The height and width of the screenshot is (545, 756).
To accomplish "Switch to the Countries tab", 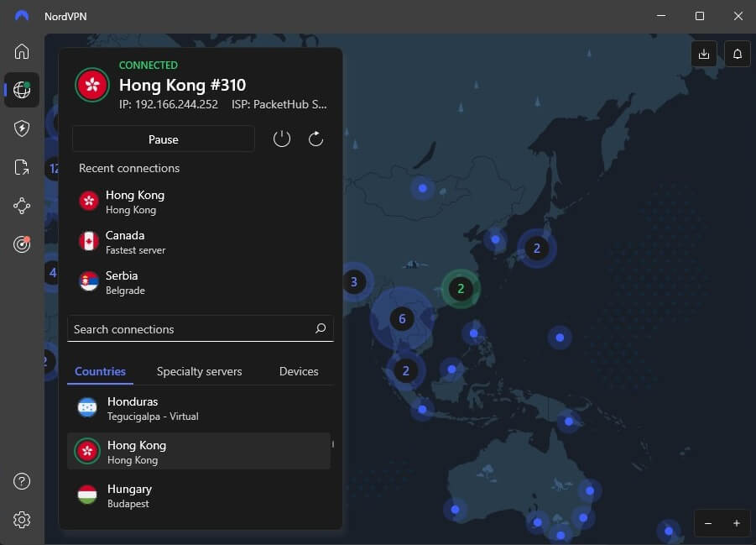I will [x=101, y=371].
